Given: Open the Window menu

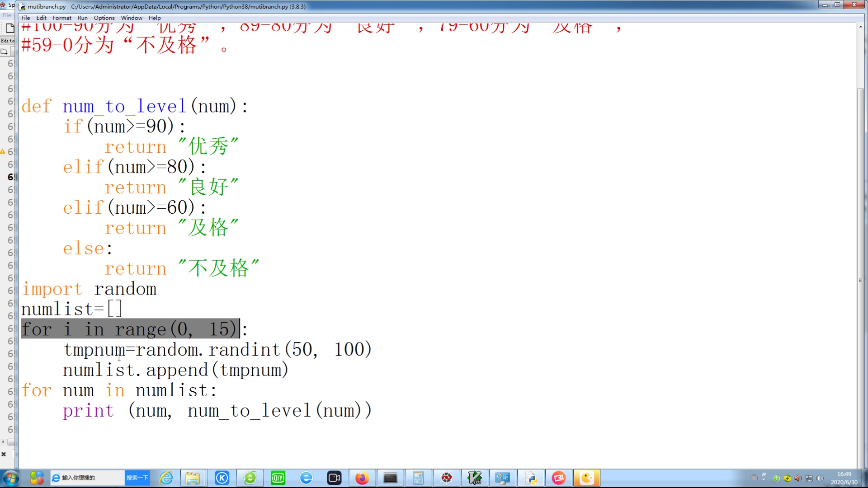Looking at the screenshot, I should 132,18.
